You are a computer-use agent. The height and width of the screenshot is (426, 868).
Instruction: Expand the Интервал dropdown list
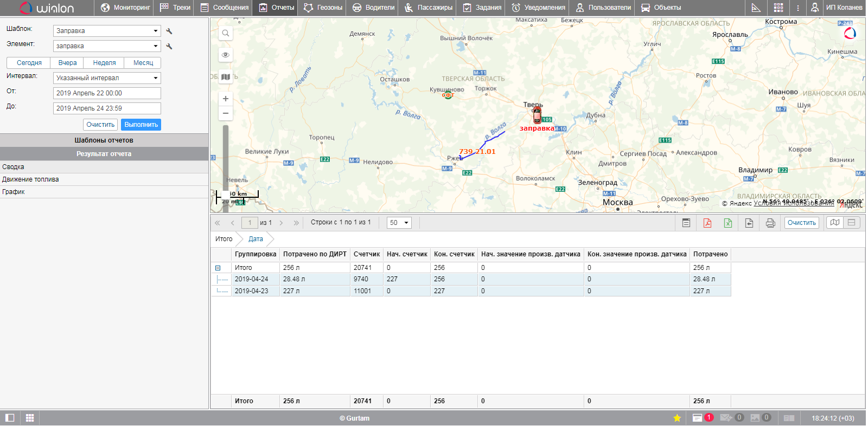click(107, 78)
